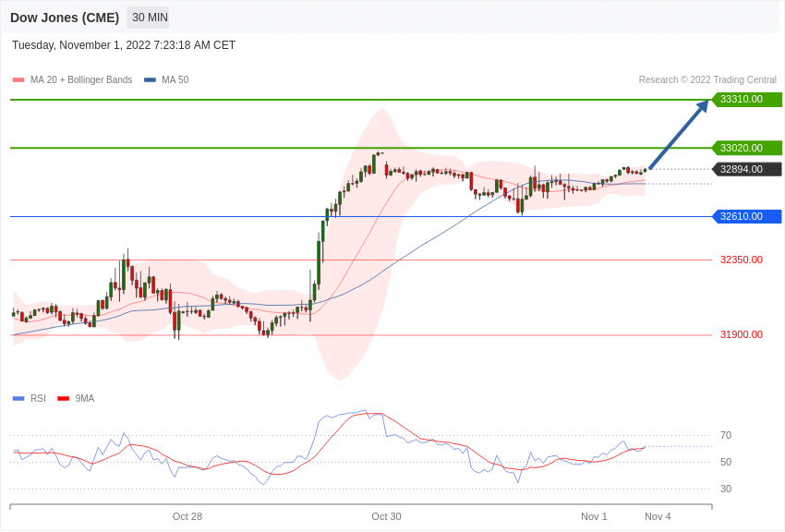Click the 33020.00 green resistance label
This screenshot has width=785, height=532.
click(x=746, y=148)
